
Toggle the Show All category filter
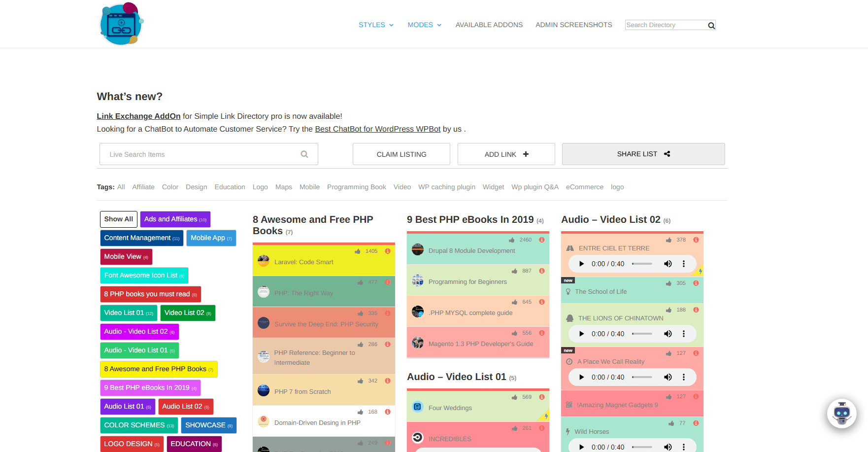pos(118,219)
